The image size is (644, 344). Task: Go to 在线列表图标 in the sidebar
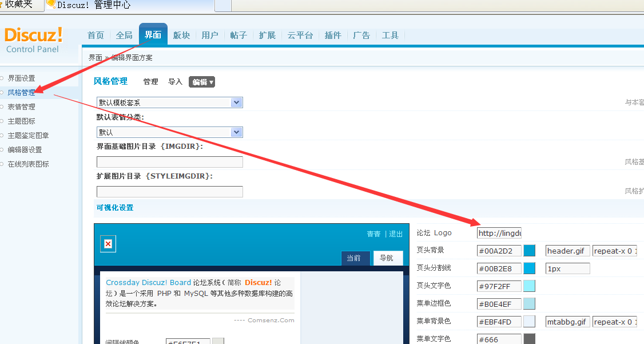tap(29, 164)
